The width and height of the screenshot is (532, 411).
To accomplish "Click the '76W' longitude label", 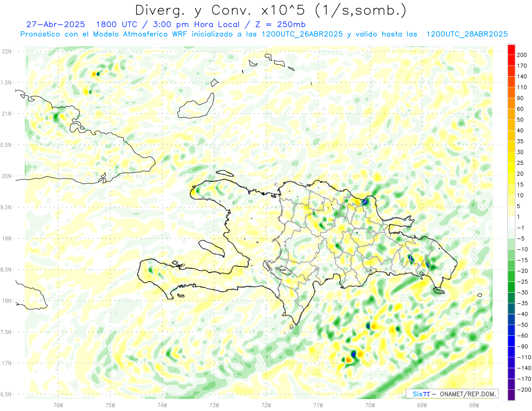I will [x=58, y=404].
